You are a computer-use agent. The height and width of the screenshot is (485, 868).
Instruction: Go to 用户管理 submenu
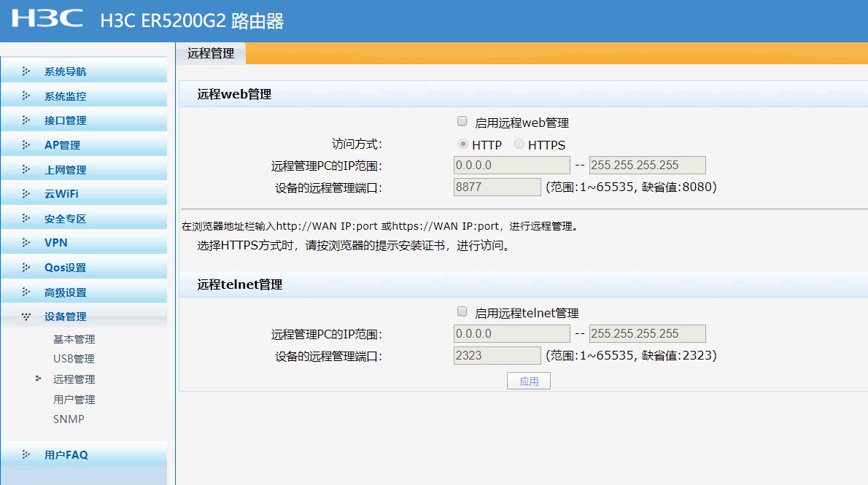click(x=74, y=399)
